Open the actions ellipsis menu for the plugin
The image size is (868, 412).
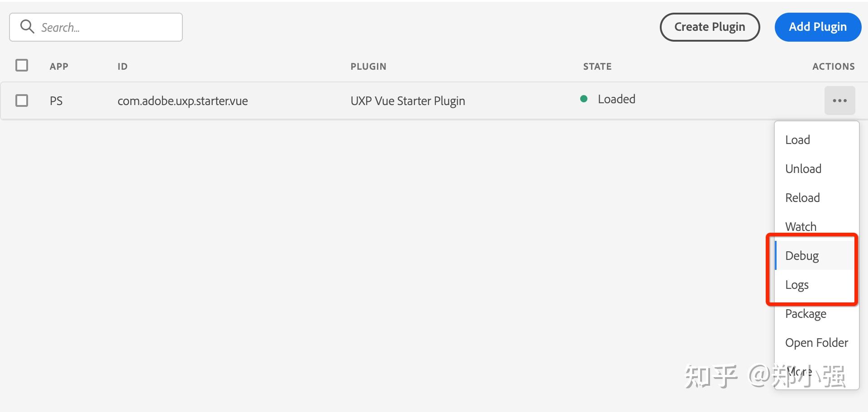pyautogui.click(x=839, y=100)
